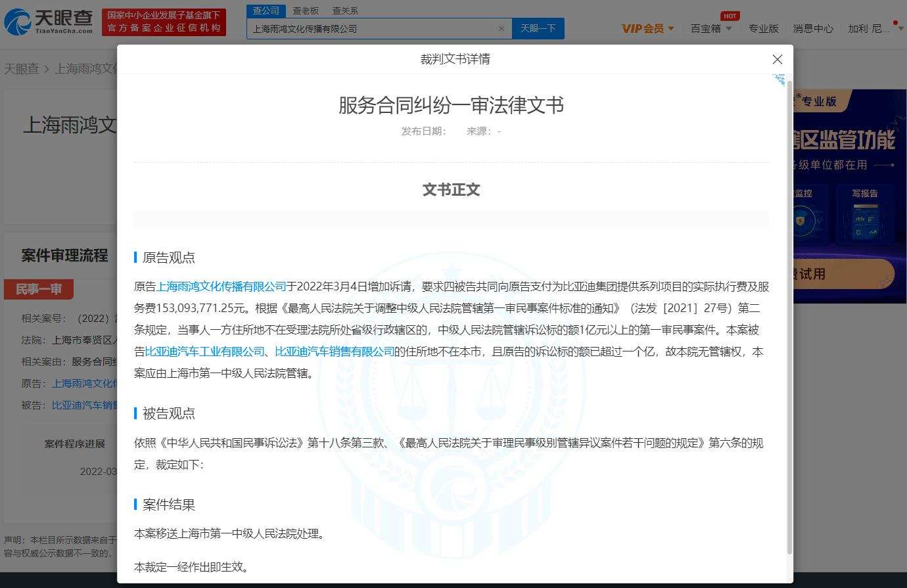This screenshot has height=588, width=907.
Task: Click the 案件审理流程 heading in background
Action: 64,256
